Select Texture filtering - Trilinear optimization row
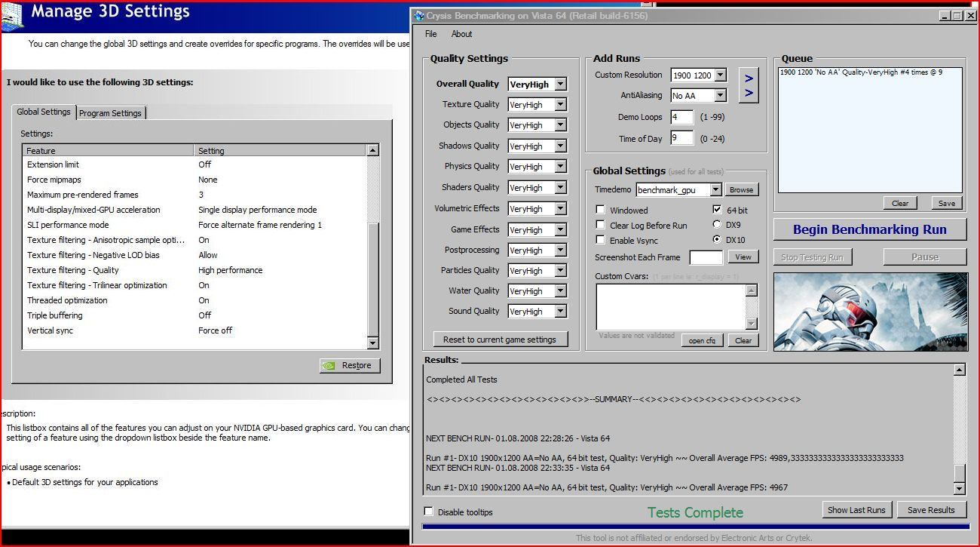The image size is (980, 547). click(x=194, y=285)
